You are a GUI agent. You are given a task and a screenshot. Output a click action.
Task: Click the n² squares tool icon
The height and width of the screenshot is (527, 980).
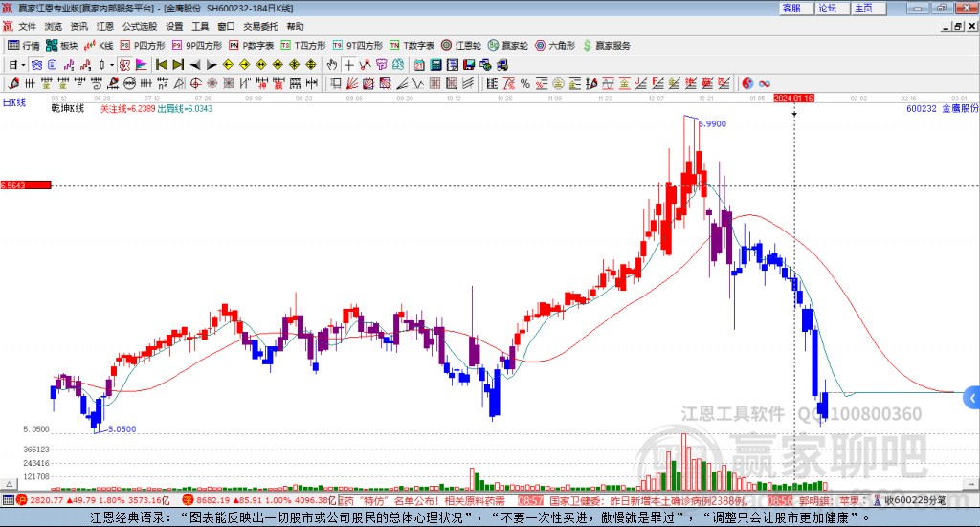163,83
